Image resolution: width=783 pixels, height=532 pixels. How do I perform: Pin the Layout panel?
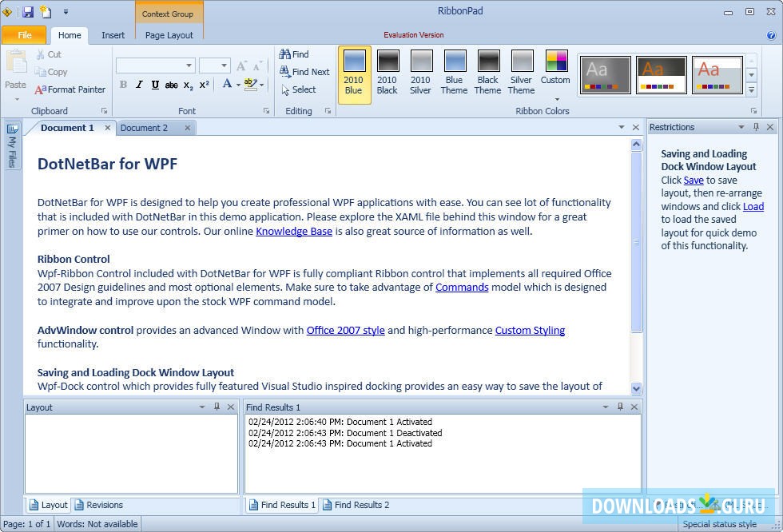point(217,407)
